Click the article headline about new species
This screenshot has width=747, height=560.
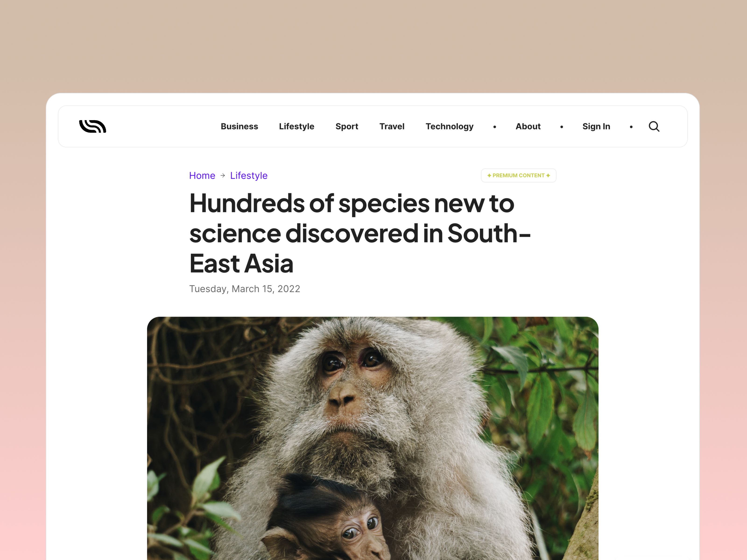(x=360, y=233)
